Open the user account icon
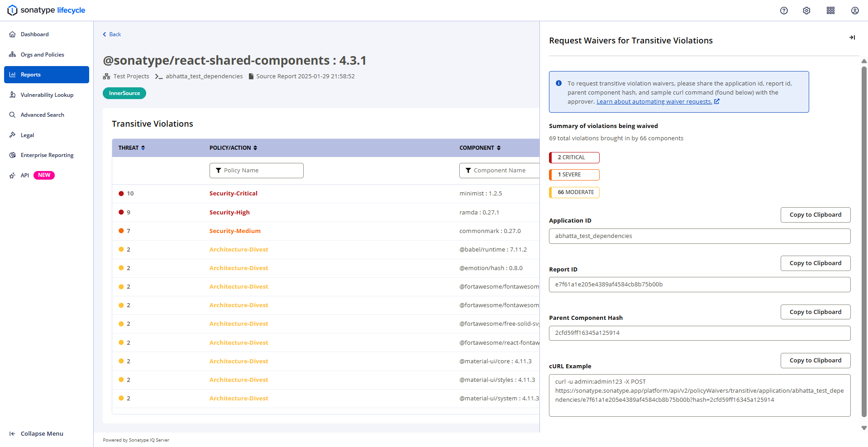The image size is (868, 447). [854, 10]
